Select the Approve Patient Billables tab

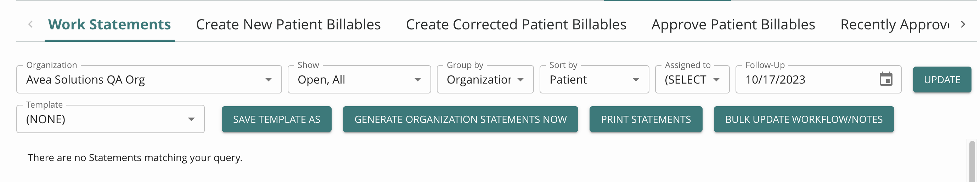[733, 25]
